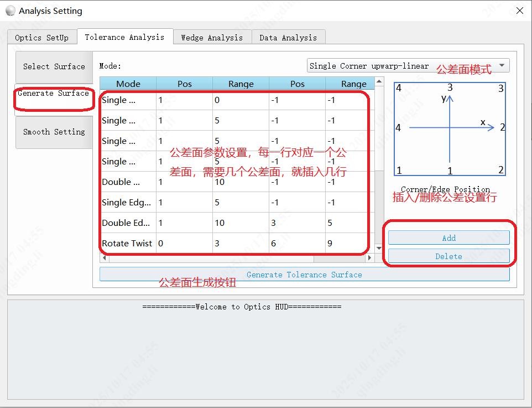Click Generate Tolerance Surface button
Image resolution: width=532 pixels, height=408 pixels.
[304, 275]
